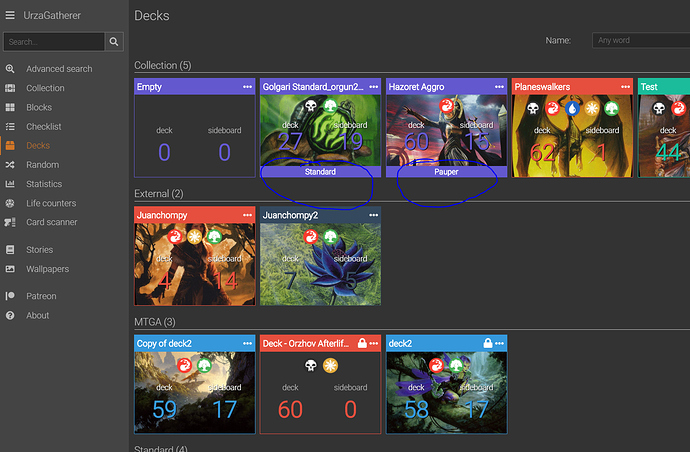
Task: Open the Life counters icon
Action: coord(10,203)
